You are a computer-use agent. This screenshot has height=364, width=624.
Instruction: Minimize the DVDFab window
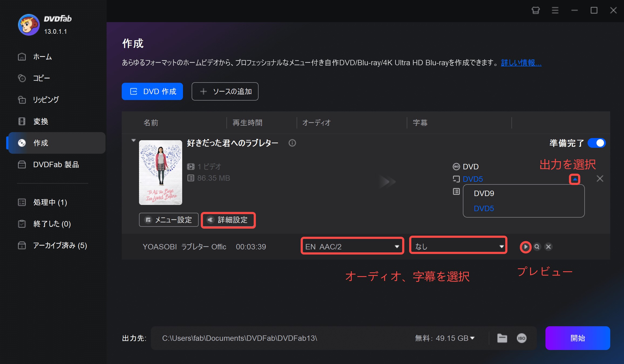pyautogui.click(x=575, y=10)
